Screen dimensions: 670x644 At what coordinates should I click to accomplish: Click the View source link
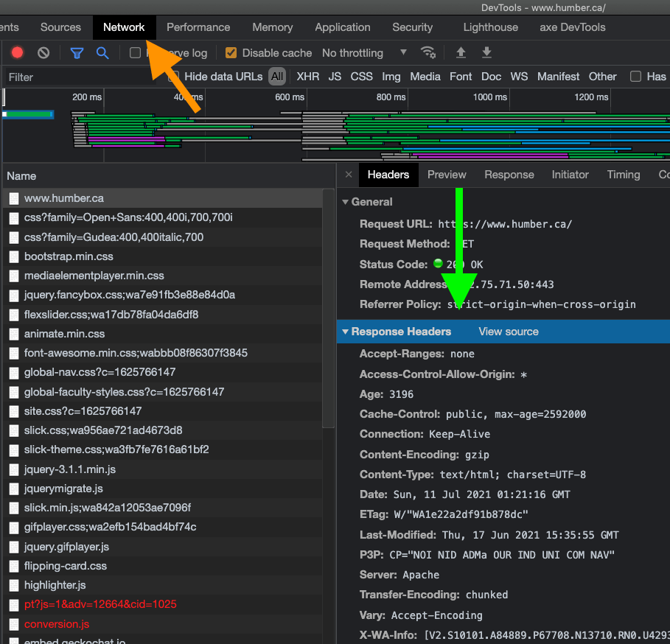point(509,332)
